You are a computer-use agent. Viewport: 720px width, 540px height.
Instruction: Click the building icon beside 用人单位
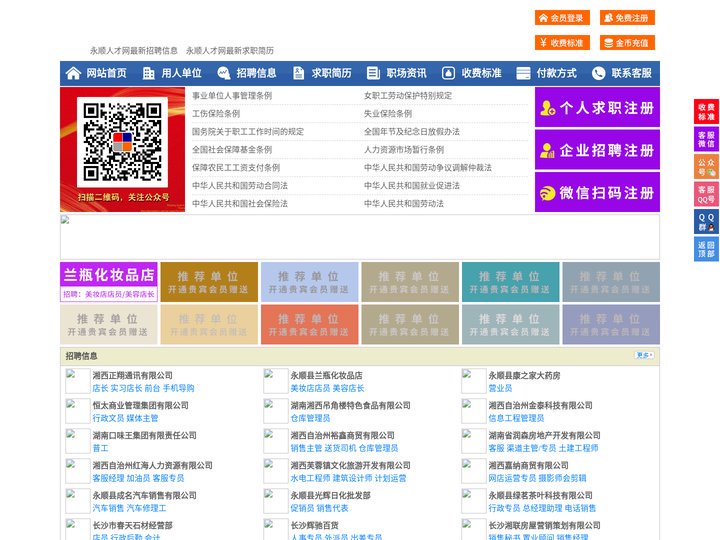(x=148, y=73)
